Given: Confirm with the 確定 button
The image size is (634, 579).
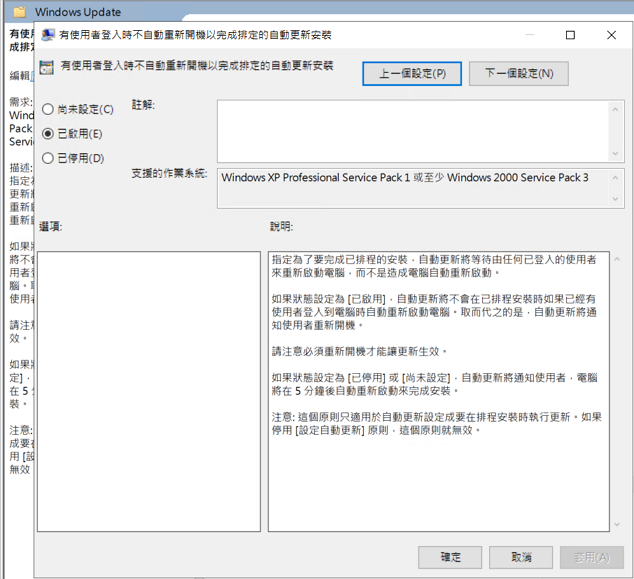Looking at the screenshot, I should [450, 557].
